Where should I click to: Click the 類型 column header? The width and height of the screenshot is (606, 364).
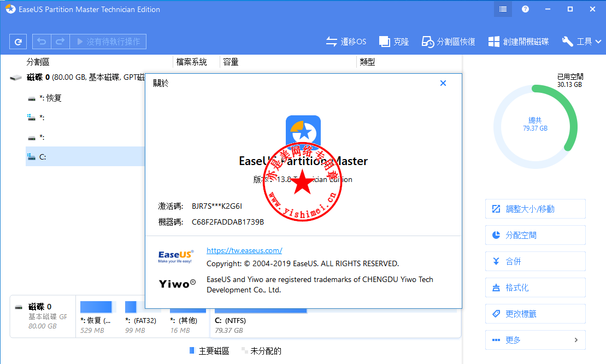[367, 62]
